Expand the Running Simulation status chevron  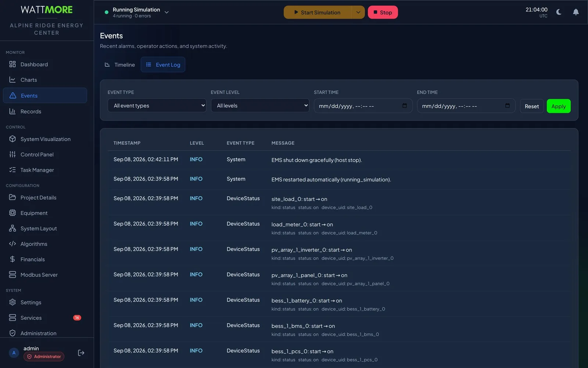166,13
